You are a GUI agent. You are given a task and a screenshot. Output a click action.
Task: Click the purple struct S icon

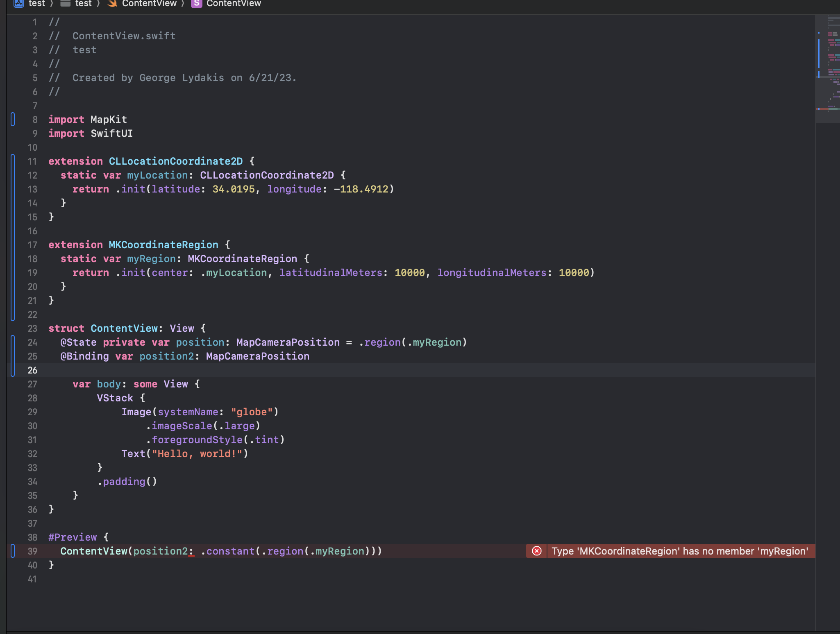pyautogui.click(x=197, y=3)
